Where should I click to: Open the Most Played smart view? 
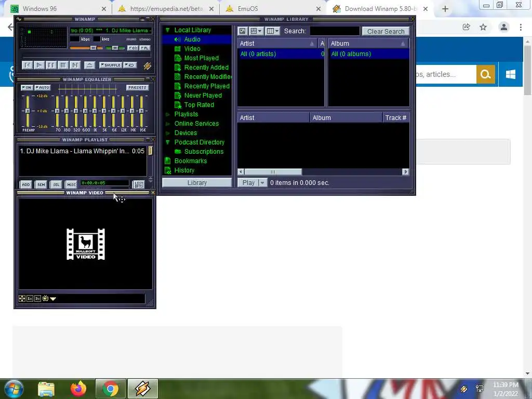click(201, 58)
